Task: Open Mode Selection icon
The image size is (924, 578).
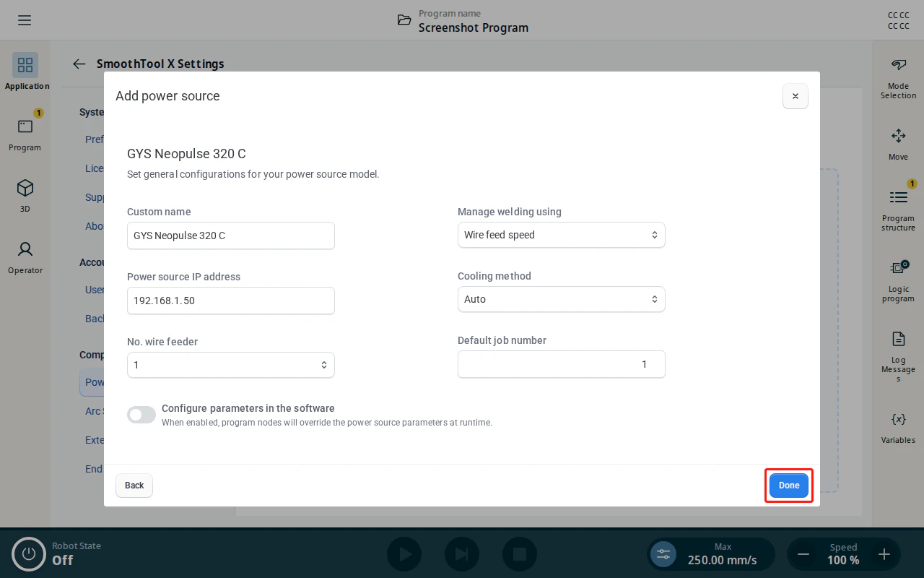Action: (898, 65)
